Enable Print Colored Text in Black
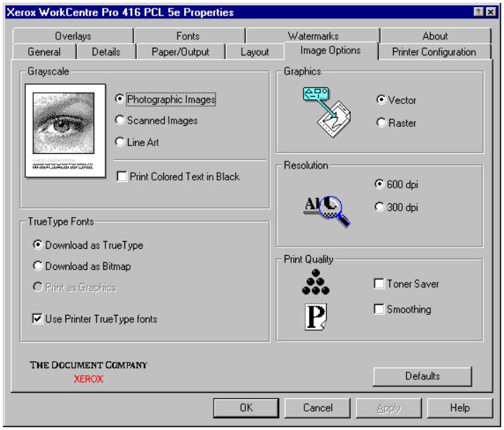 tap(121, 177)
